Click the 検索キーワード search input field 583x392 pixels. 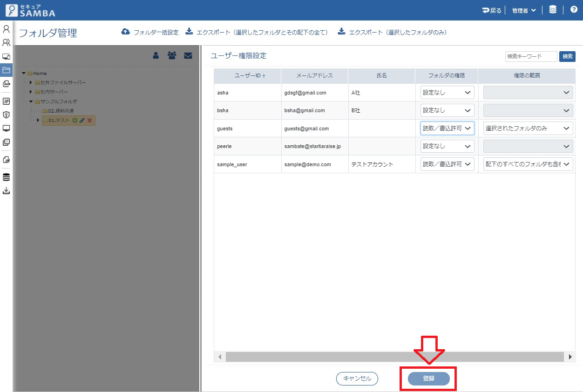(531, 56)
